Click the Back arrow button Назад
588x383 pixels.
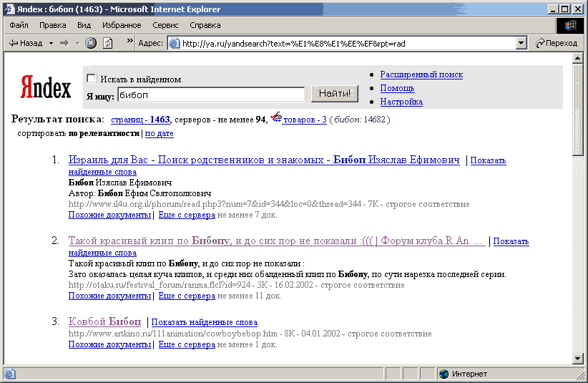tap(26, 43)
